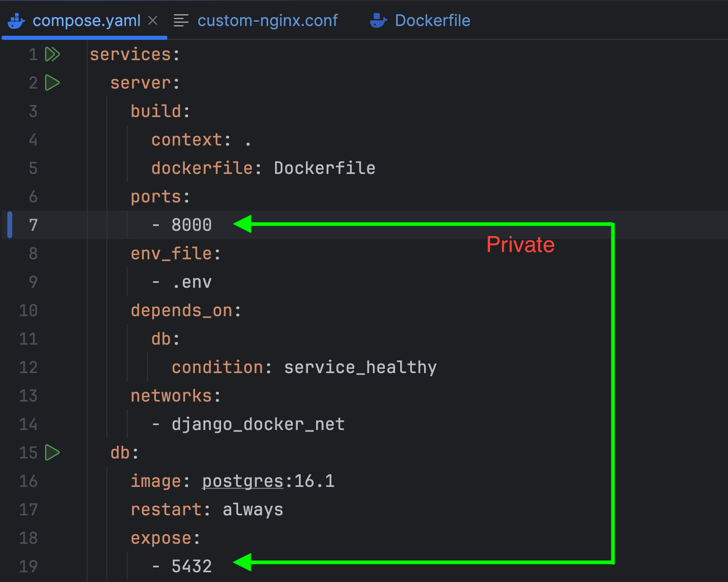Click the red Private annotation label
This screenshot has height=582, width=728.
tap(520, 245)
